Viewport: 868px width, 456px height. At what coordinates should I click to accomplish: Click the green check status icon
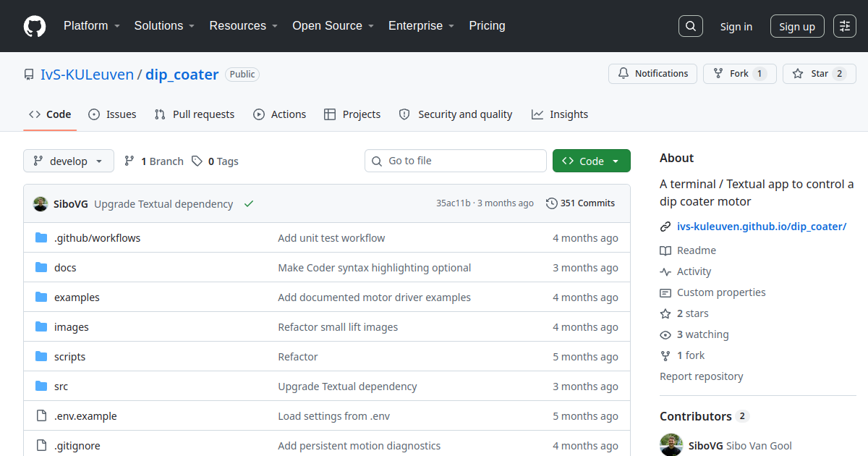point(249,204)
